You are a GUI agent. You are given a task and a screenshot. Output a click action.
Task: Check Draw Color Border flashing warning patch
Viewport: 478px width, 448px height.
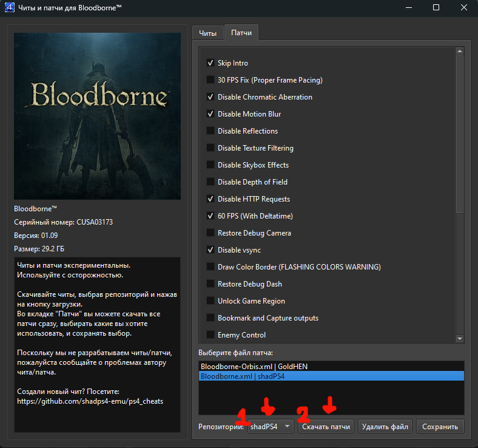pos(210,267)
